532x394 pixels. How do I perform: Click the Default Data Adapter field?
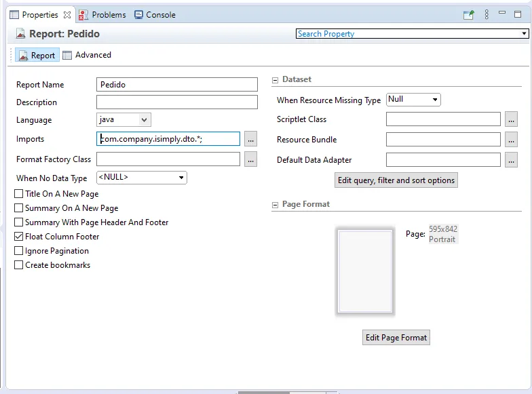tap(443, 160)
